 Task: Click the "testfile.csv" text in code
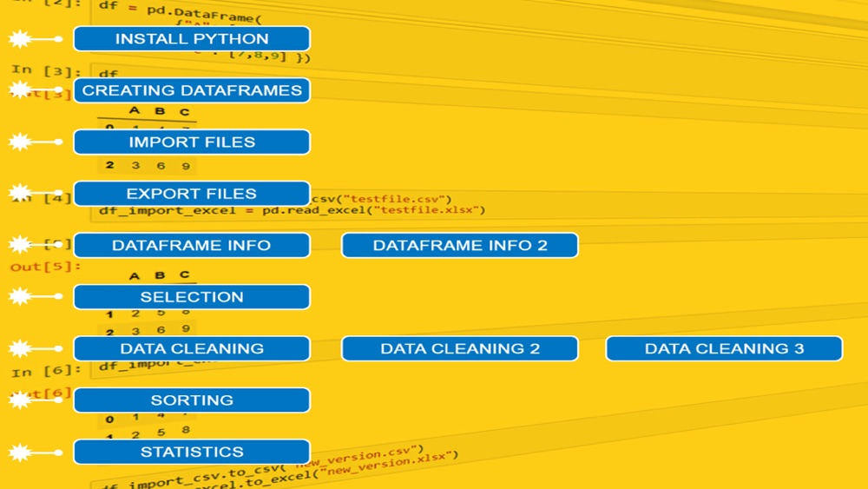(x=394, y=199)
